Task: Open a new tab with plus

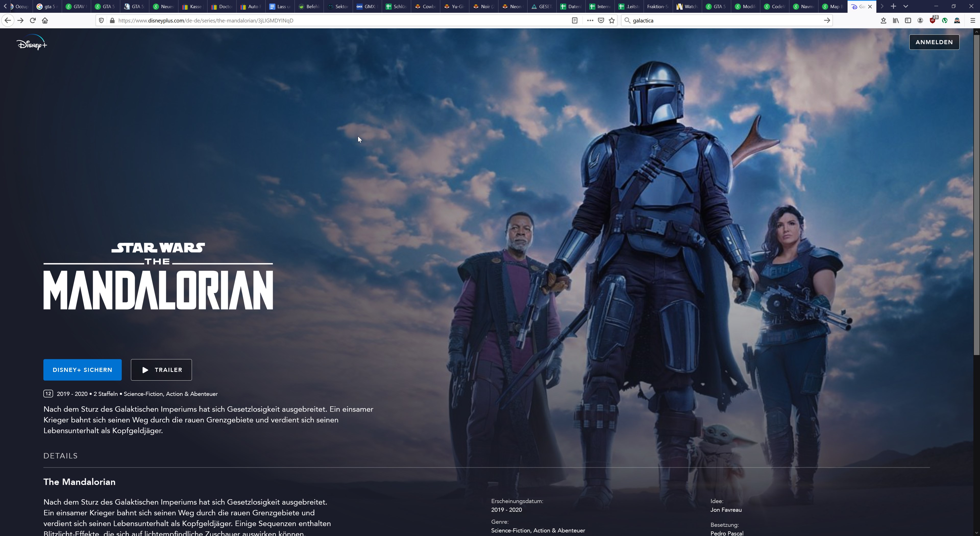Action: (x=893, y=6)
